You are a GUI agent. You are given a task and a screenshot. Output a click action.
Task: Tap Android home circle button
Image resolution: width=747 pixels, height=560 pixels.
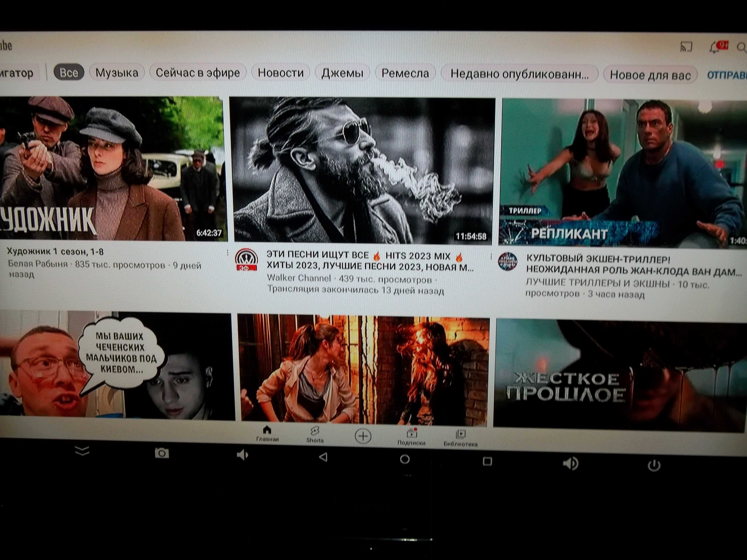pos(405,459)
